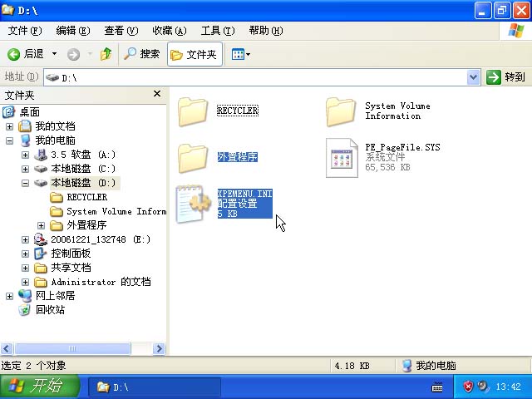This screenshot has height=399, width=532.
Task: Expand the 共享文档 tree node
Action: pos(25,268)
